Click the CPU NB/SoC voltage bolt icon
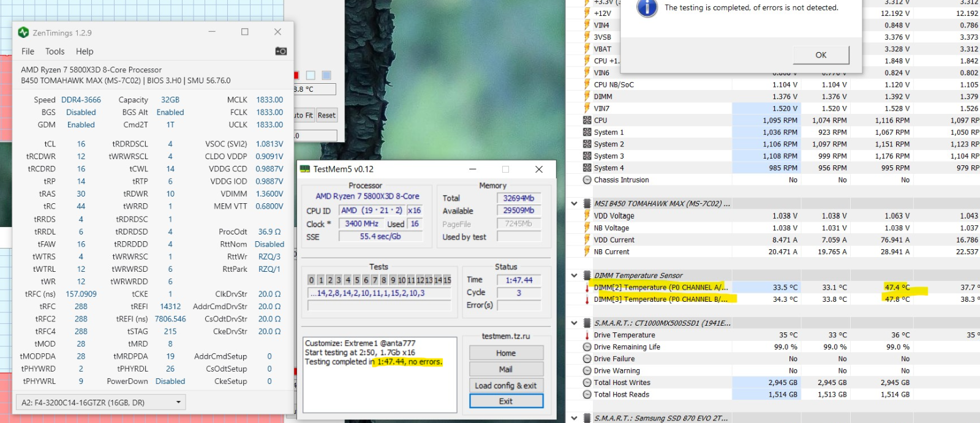 click(x=587, y=84)
